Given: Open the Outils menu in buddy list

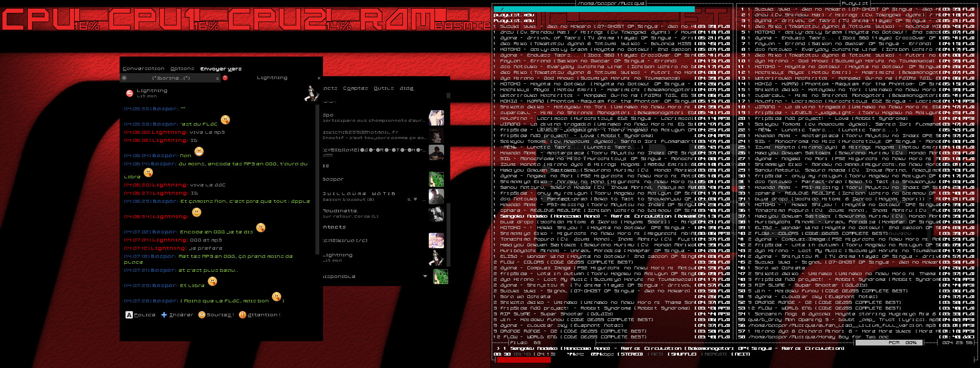Looking at the screenshot, I should (x=384, y=88).
